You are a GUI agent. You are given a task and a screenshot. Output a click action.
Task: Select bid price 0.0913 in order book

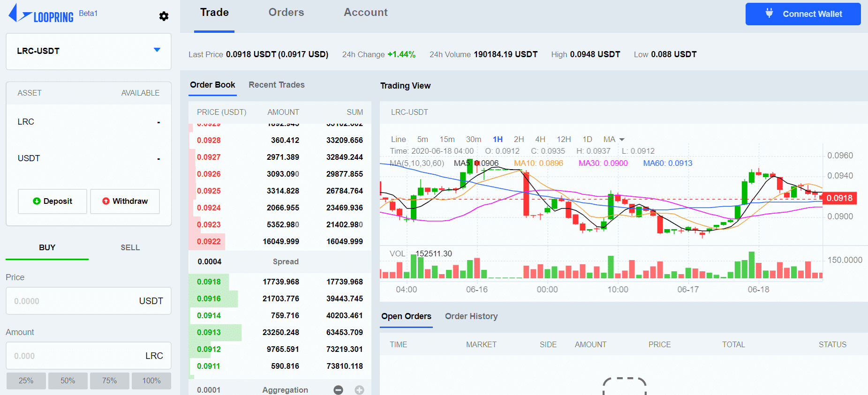coord(209,332)
